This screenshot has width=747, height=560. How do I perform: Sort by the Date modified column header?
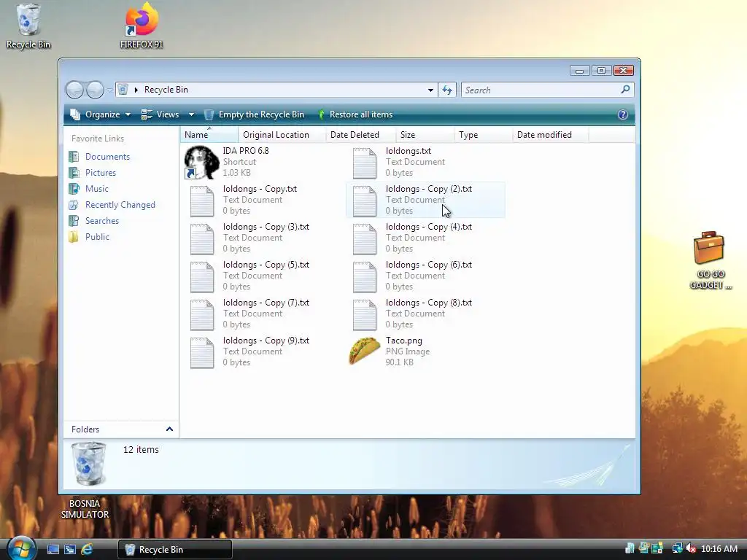550,135
